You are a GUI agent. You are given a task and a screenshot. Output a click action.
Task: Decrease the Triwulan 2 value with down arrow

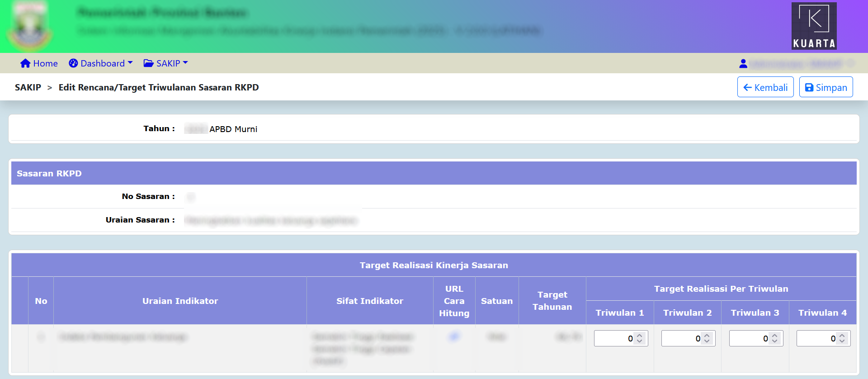click(707, 341)
